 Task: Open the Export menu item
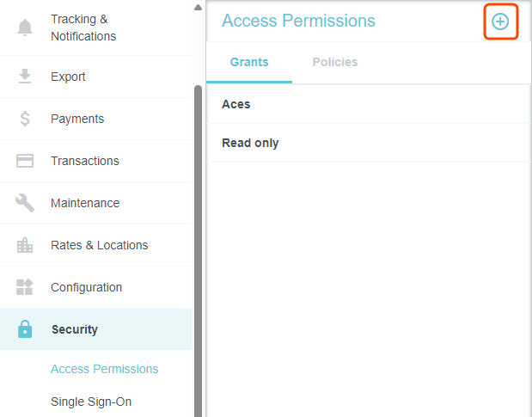(x=68, y=77)
